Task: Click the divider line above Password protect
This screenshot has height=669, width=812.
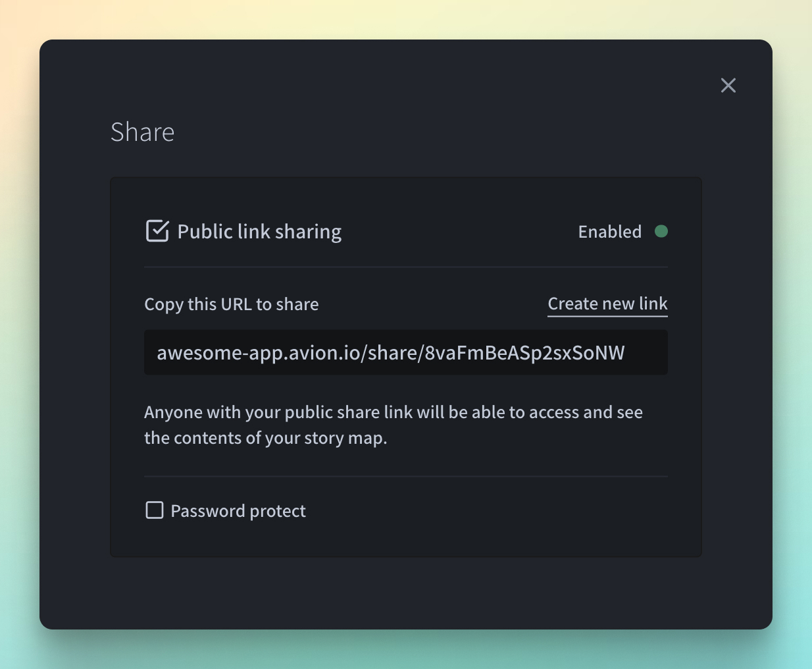Action: 405,476
